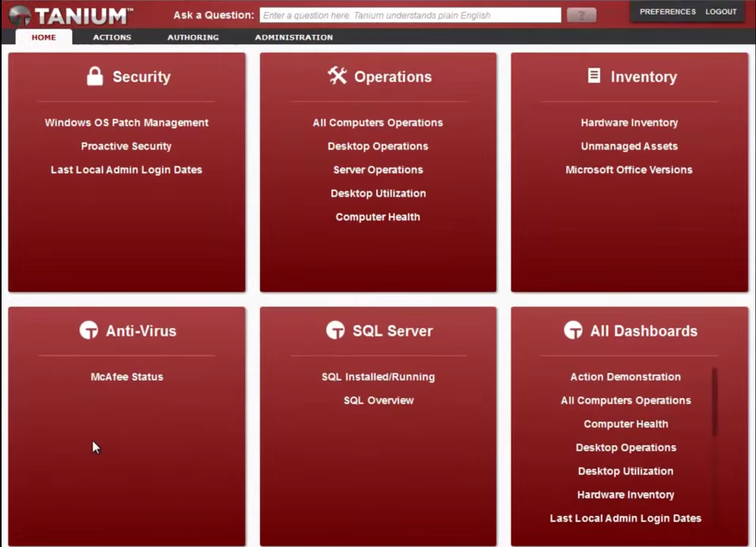Log out using the Logout button
The height and width of the screenshot is (547, 756).
pyautogui.click(x=720, y=12)
